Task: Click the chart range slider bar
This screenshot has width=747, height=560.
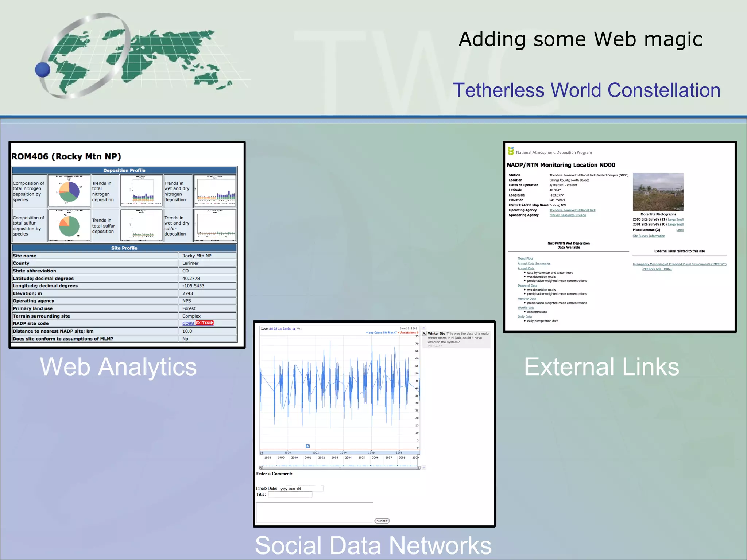Action: point(340,468)
